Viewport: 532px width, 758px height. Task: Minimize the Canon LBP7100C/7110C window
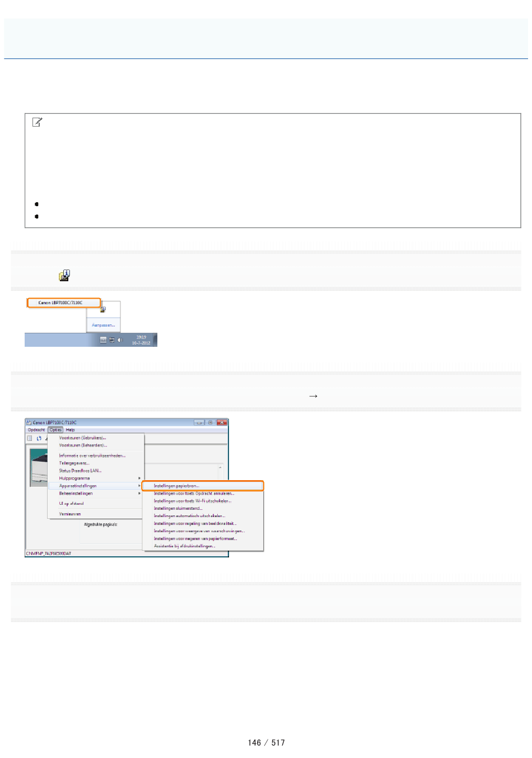point(199,422)
